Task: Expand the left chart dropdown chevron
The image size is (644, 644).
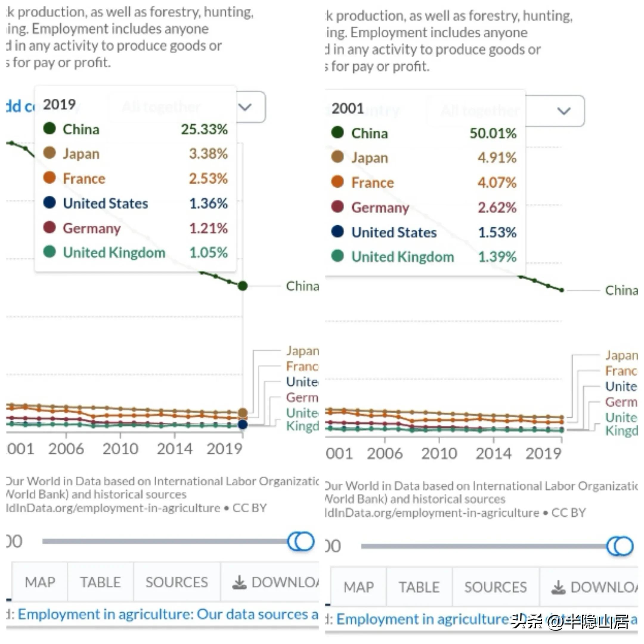Action: 245,107
